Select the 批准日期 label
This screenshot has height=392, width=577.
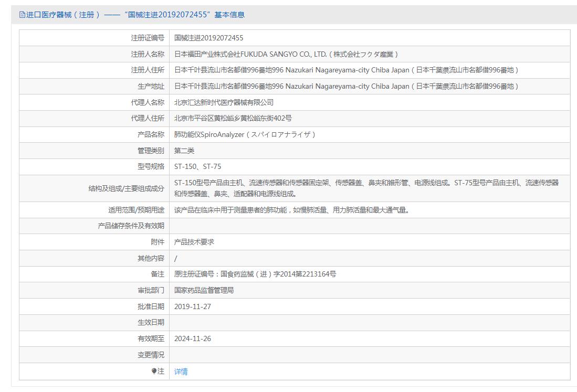[151, 306]
